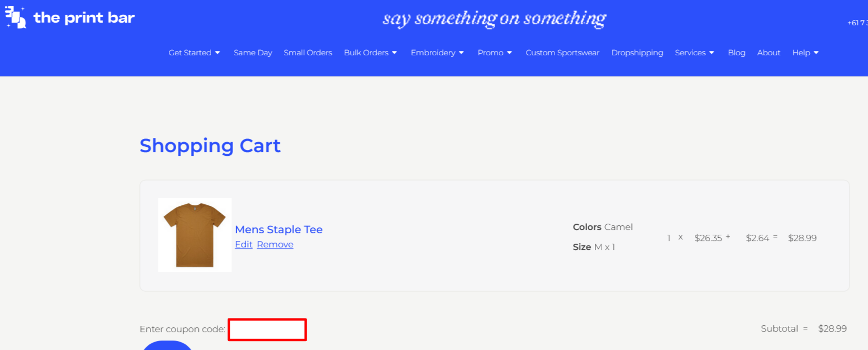Open the About page
Image resolution: width=868 pixels, height=350 pixels.
click(x=769, y=53)
